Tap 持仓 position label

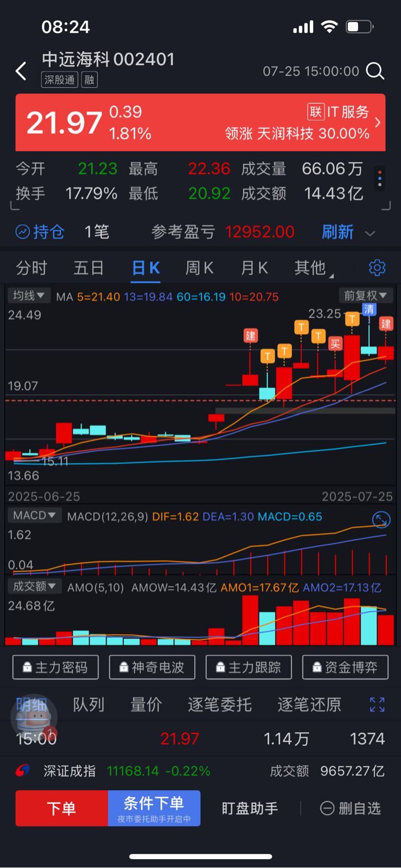click(x=49, y=232)
